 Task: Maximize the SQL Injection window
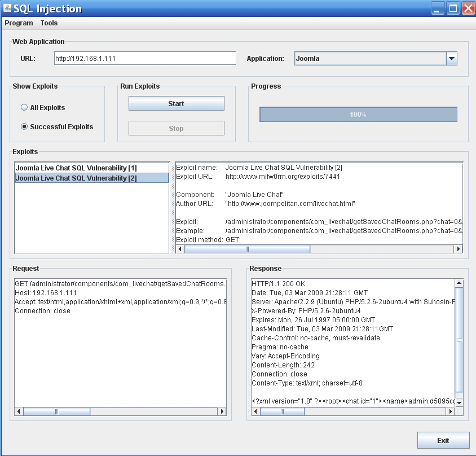453,8
